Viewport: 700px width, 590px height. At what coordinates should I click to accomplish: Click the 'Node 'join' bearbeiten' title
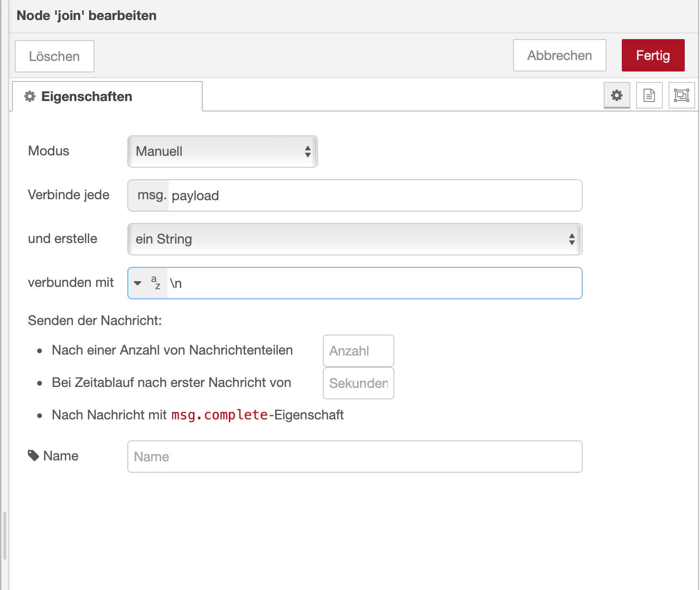pyautogui.click(x=86, y=15)
